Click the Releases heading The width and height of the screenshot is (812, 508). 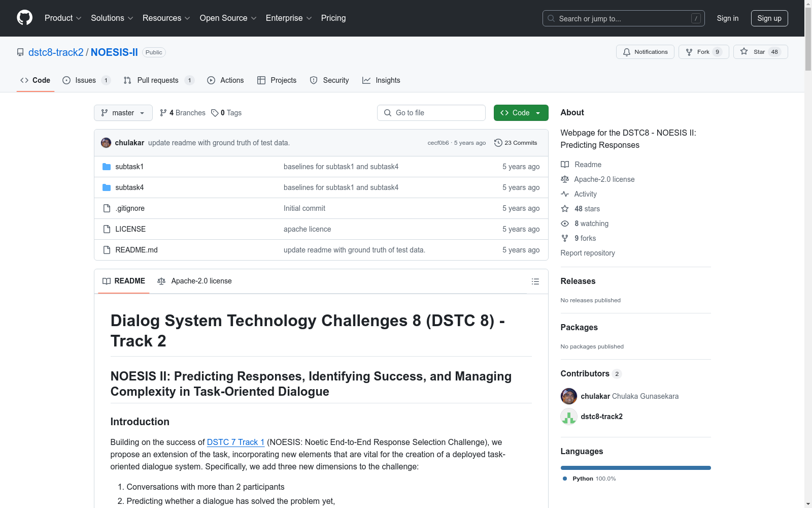(x=578, y=281)
